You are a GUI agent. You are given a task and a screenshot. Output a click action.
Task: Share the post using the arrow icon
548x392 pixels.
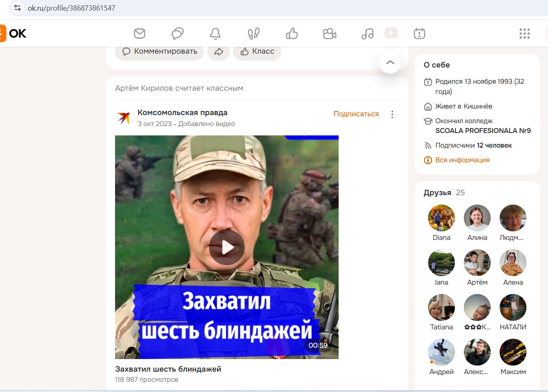coord(219,51)
